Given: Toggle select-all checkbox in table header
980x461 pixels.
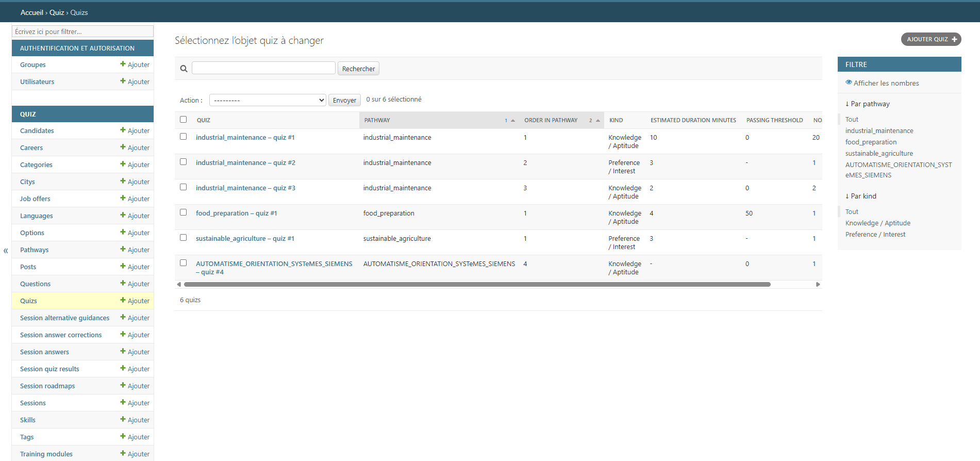Looking at the screenshot, I should pos(183,119).
